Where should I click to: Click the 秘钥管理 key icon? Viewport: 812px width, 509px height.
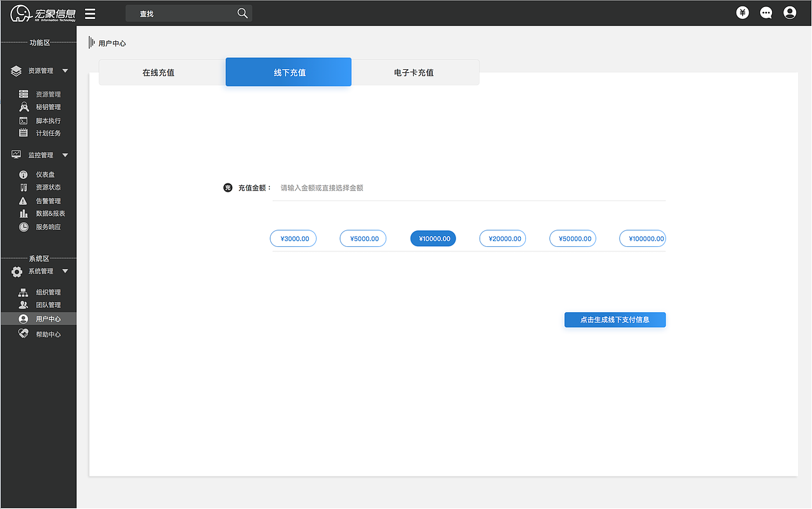pyautogui.click(x=23, y=107)
